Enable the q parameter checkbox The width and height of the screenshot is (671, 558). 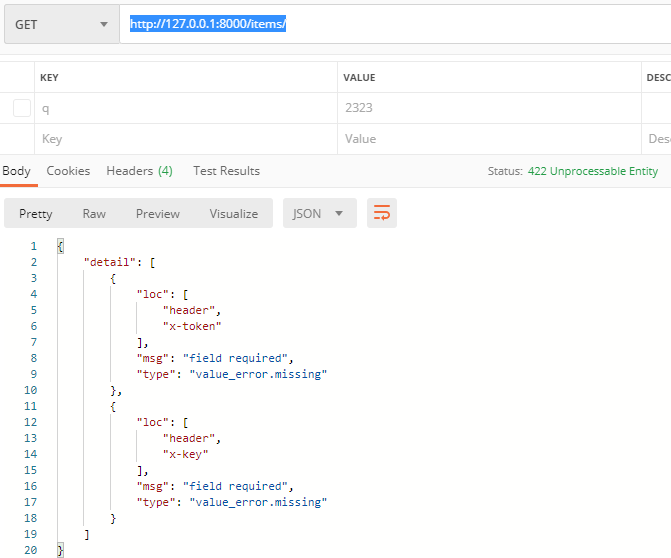22,108
